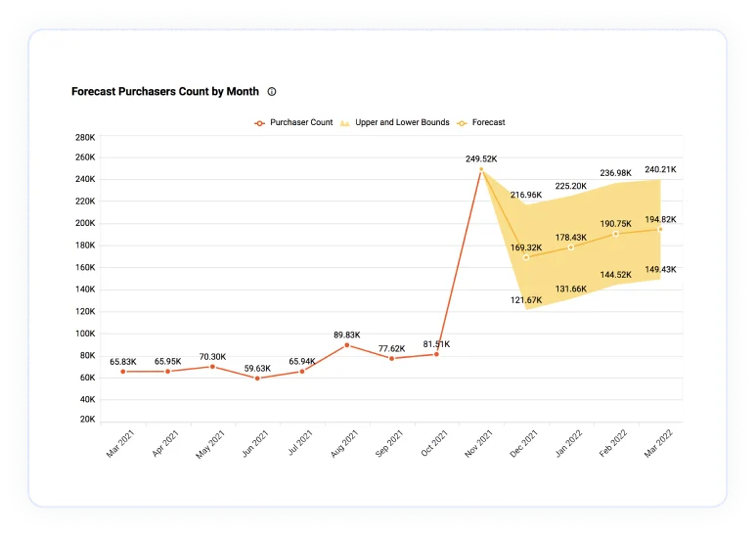Image resolution: width=756 pixels, height=535 pixels.
Task: Click the 190.75K forecast label
Action: coord(616,224)
